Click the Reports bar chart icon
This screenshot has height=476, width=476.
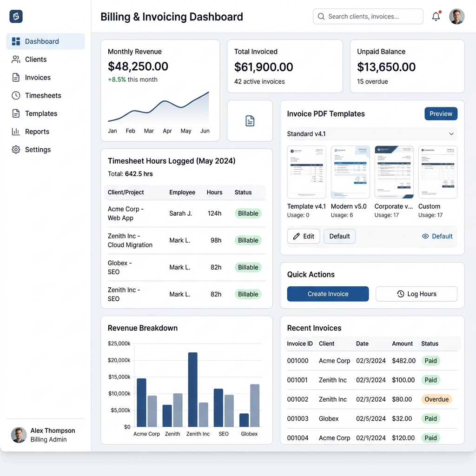16,132
